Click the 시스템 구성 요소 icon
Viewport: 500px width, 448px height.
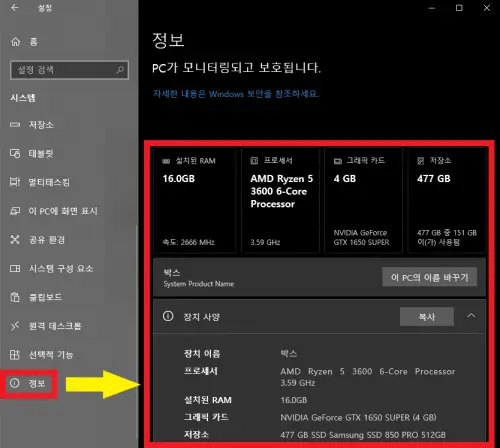click(x=15, y=268)
